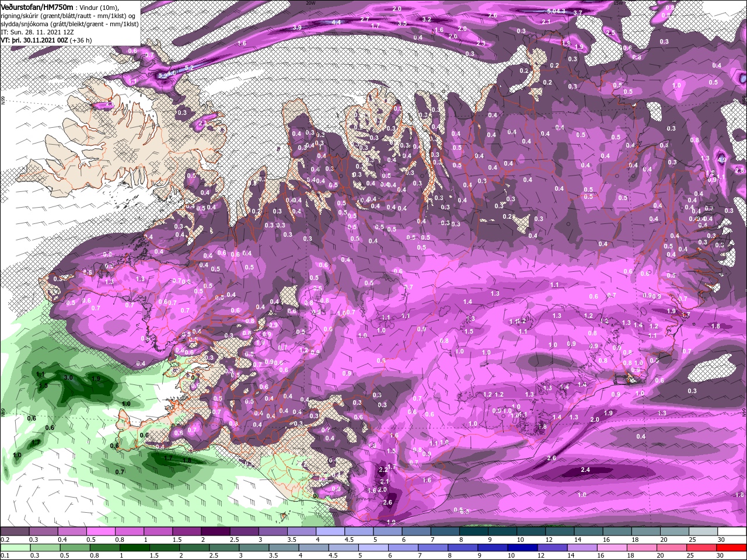Choose the light lavender swatch between 4 and 4.5
The height and width of the screenshot is (560, 747).
(330, 531)
